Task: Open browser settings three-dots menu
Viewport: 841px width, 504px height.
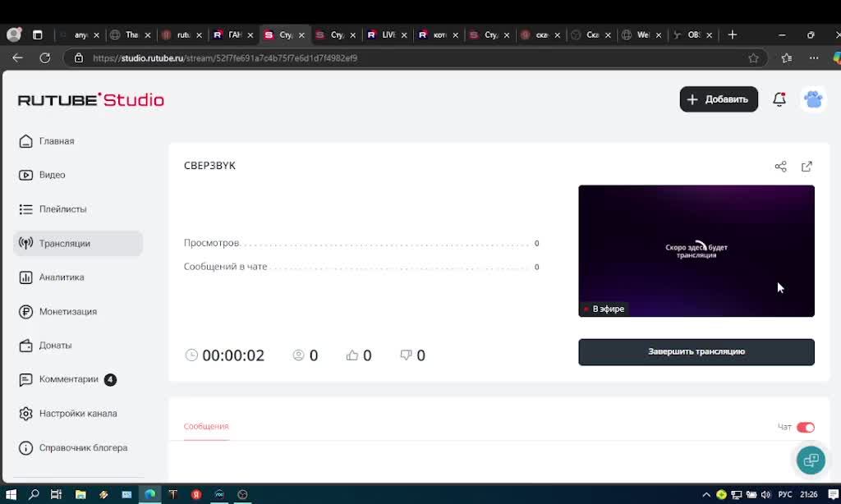Action: 814,58
